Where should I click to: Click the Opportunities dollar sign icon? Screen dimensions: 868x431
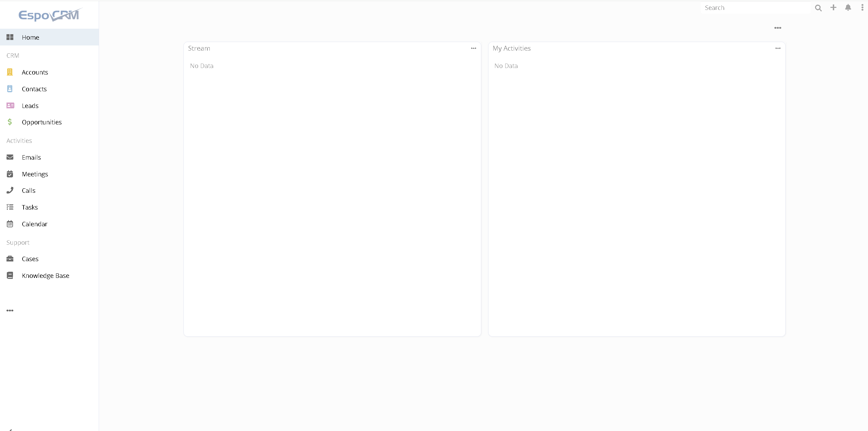(10, 122)
